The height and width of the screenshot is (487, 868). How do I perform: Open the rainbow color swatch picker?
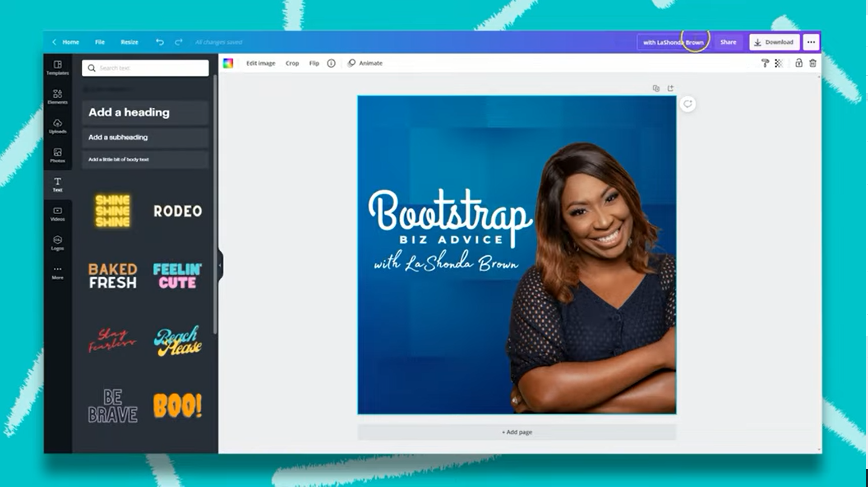[x=228, y=63]
